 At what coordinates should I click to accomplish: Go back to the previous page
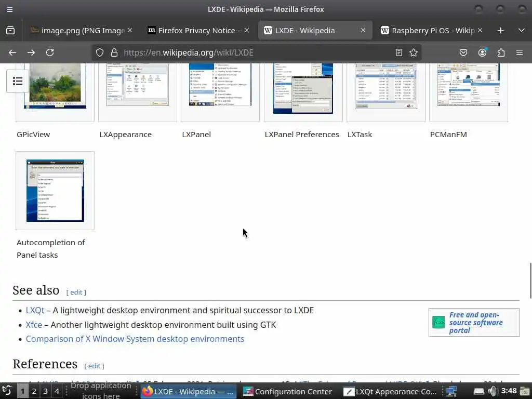(12, 52)
